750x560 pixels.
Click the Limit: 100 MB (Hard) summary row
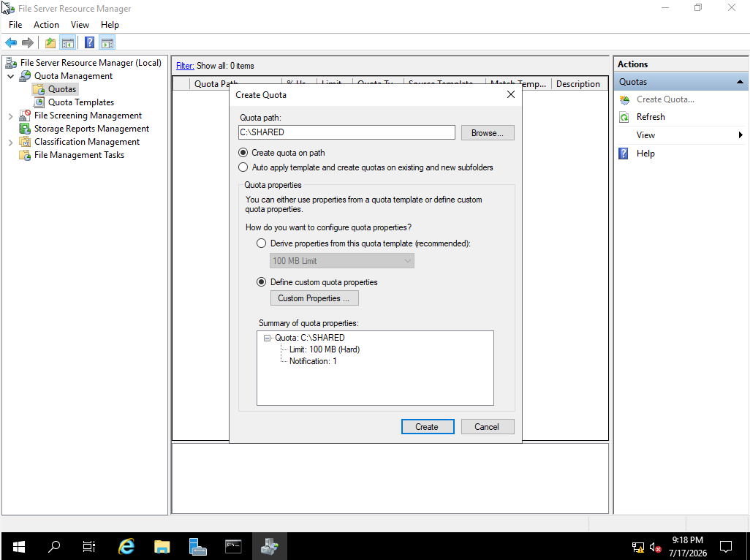[x=325, y=349]
